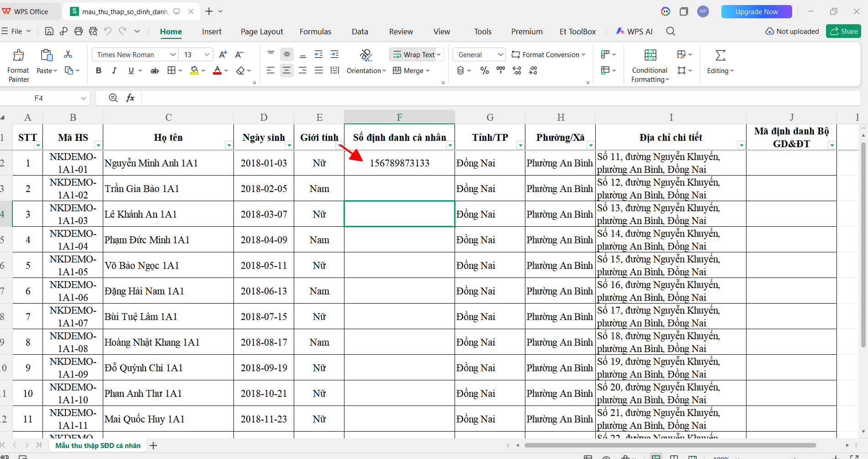
Task: Open the General number format dropdown
Action: 500,54
